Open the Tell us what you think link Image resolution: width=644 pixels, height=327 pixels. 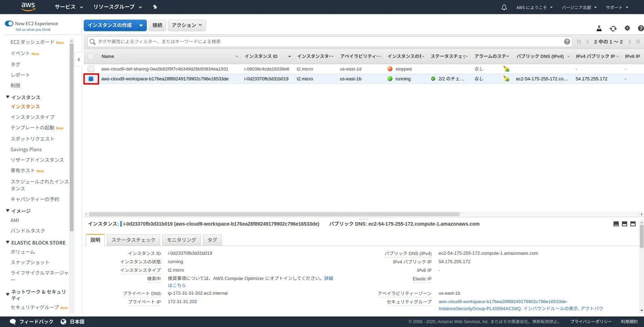point(33,30)
